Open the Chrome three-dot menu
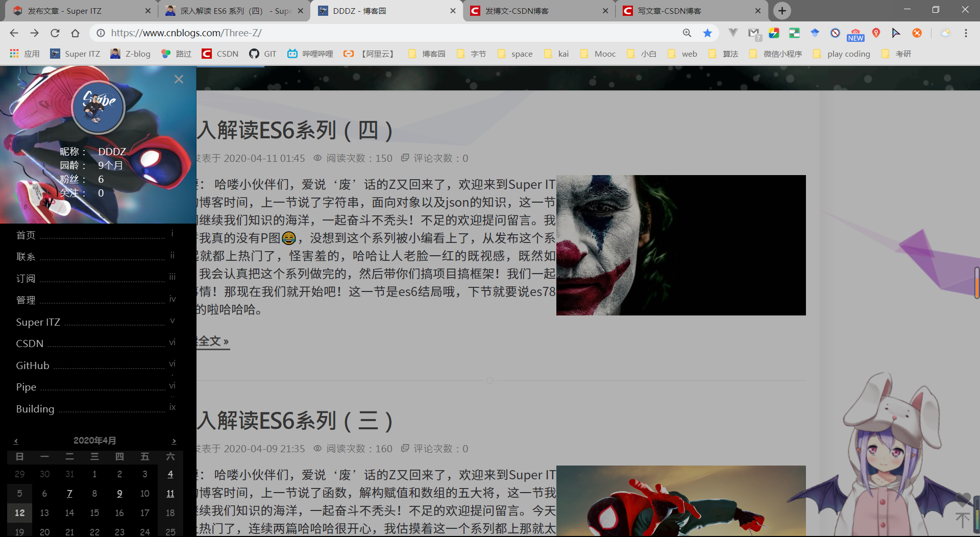 click(x=966, y=33)
